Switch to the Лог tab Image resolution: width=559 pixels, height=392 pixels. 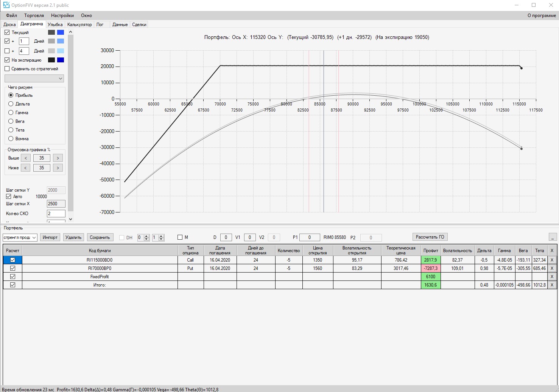pos(100,25)
